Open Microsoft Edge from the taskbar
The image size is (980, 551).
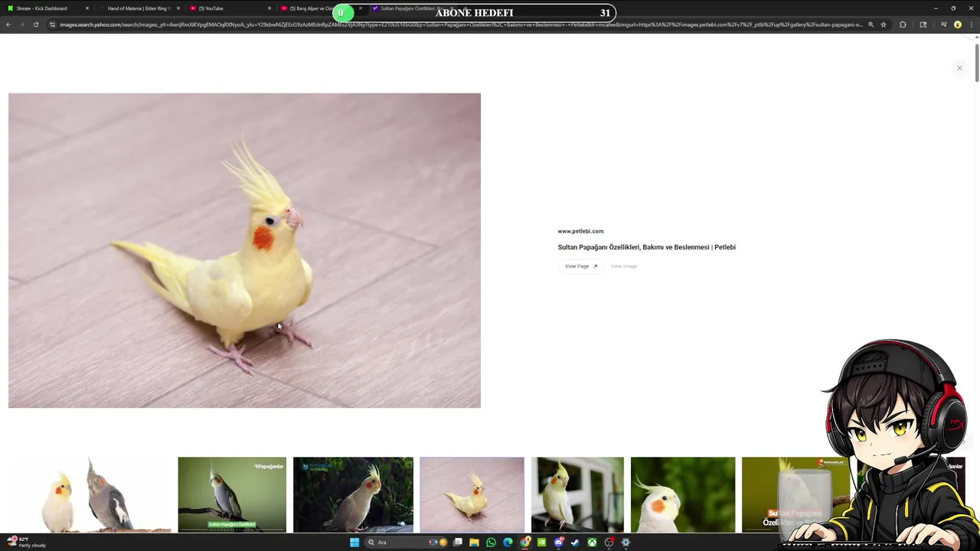pyautogui.click(x=508, y=543)
